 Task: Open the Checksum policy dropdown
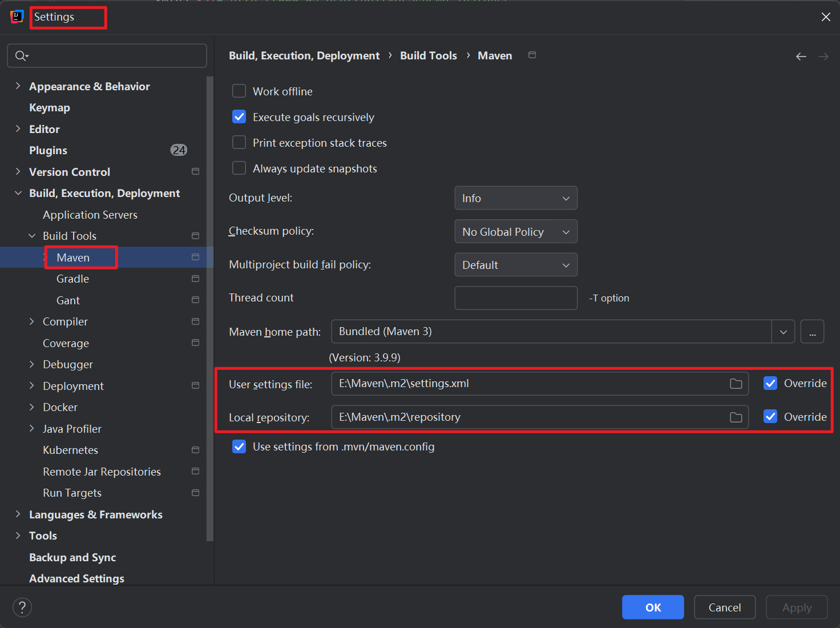516,231
